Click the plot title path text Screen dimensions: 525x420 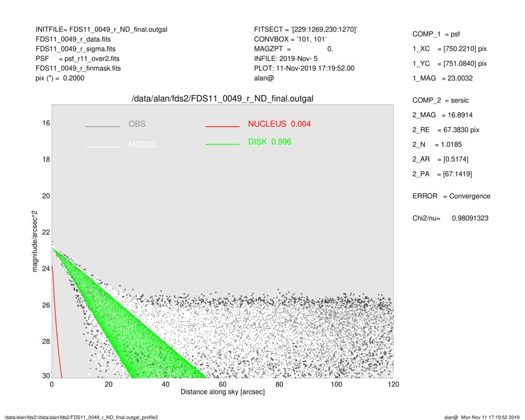point(222,99)
